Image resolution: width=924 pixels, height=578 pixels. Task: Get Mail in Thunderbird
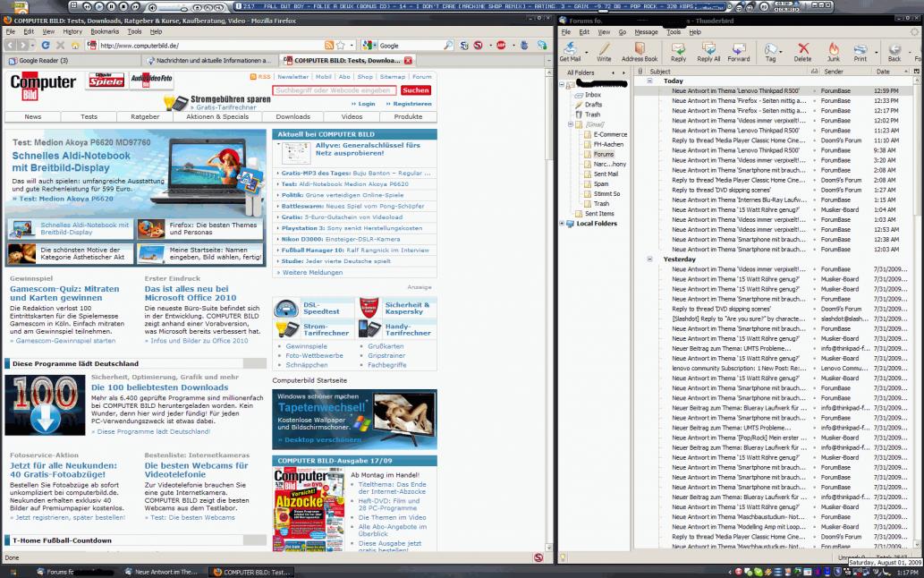pyautogui.click(x=569, y=52)
